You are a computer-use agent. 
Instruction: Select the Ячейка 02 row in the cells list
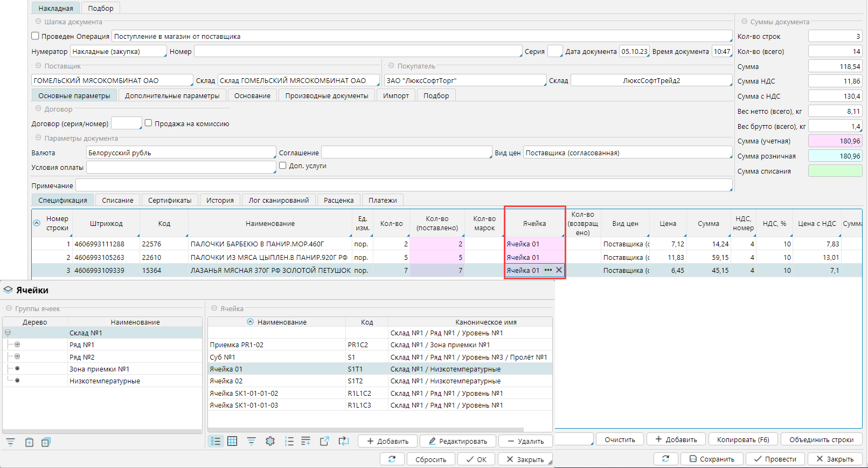380,381
